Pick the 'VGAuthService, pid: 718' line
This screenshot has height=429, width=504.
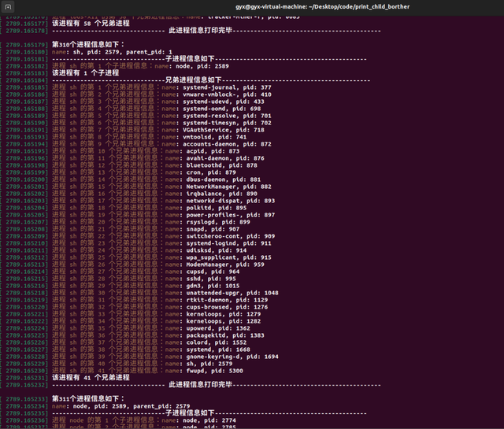point(224,130)
